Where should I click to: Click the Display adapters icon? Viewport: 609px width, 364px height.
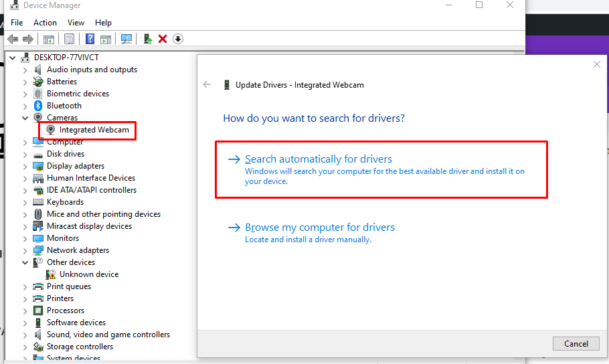coord(38,166)
